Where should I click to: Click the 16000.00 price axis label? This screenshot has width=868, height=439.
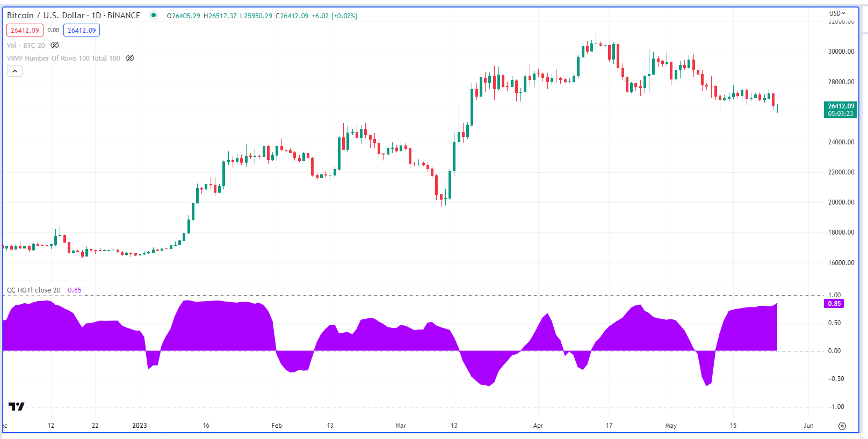coord(841,263)
